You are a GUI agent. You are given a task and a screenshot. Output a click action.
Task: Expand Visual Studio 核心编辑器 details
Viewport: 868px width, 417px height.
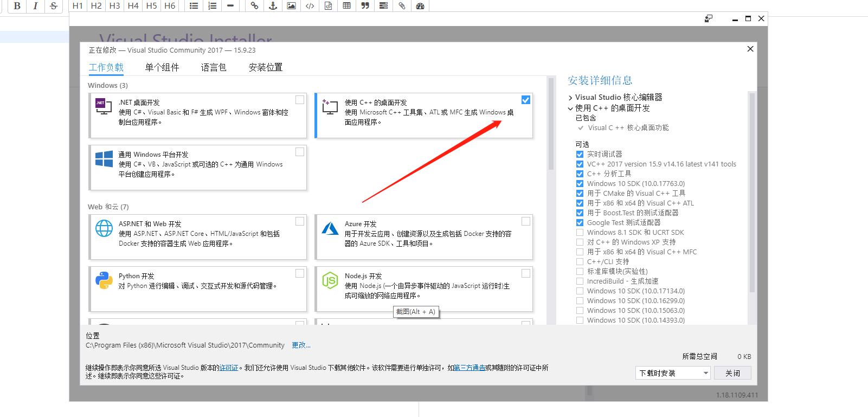click(x=570, y=98)
